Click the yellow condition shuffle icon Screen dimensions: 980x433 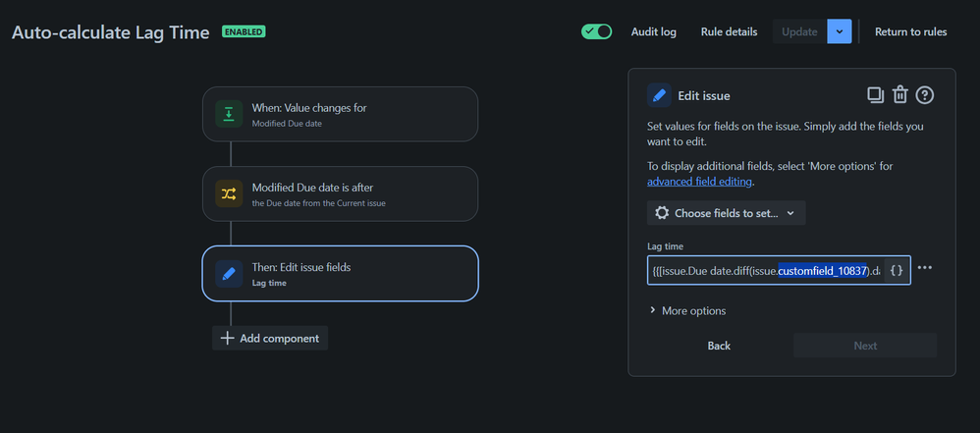coord(229,193)
